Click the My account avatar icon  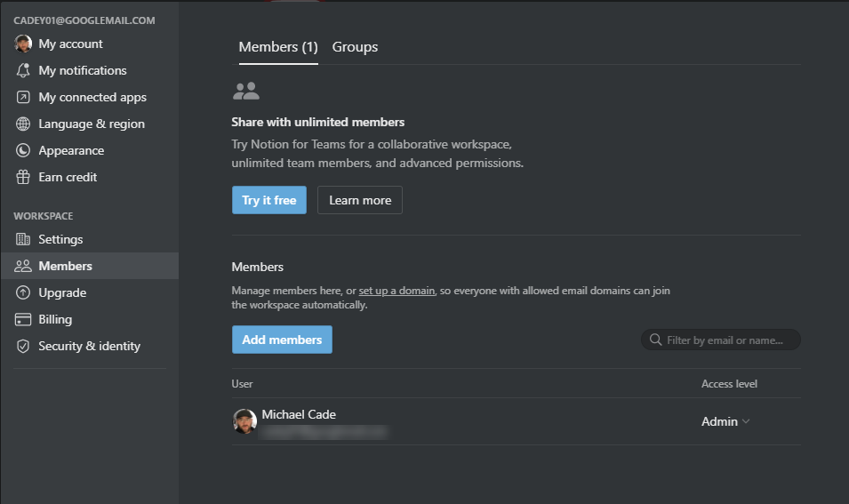[23, 44]
